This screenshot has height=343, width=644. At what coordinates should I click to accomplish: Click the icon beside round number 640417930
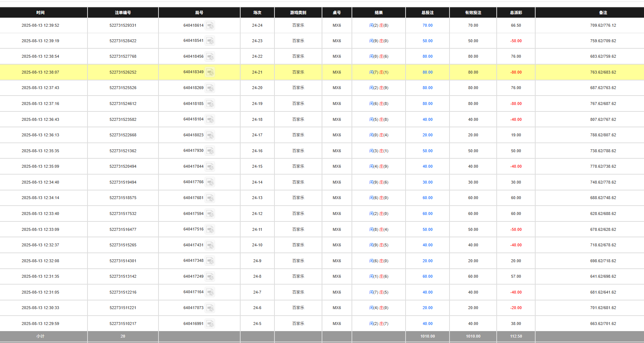click(x=210, y=151)
